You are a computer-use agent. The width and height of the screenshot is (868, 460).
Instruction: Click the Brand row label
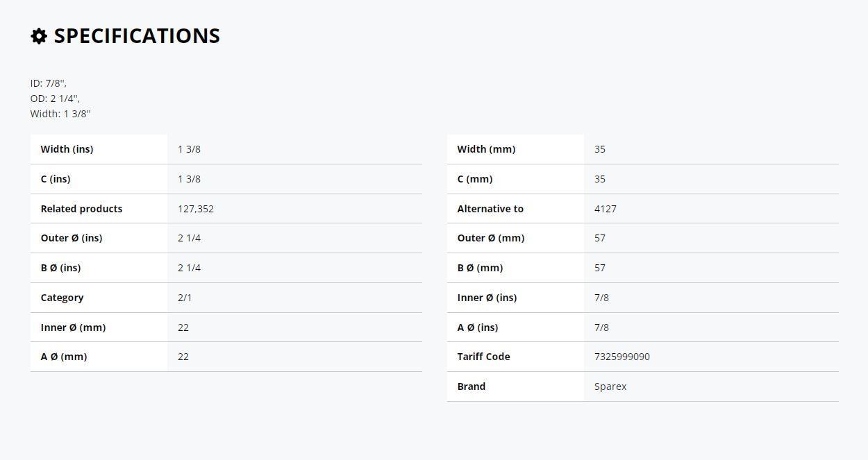pos(471,386)
